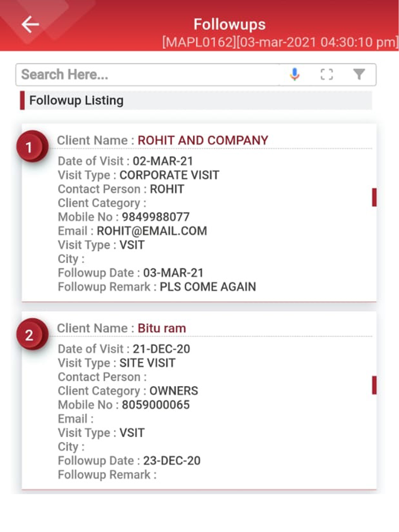Select followup date 03-MAR-21
This screenshot has height=532, width=399.
tap(173, 273)
